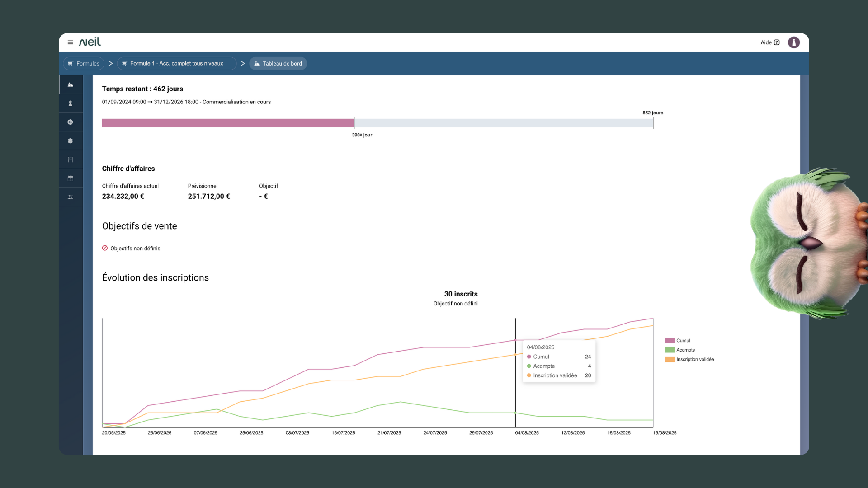Click the dashboard icon in the sidebar
The width and height of the screenshot is (868, 488).
pos(71,84)
